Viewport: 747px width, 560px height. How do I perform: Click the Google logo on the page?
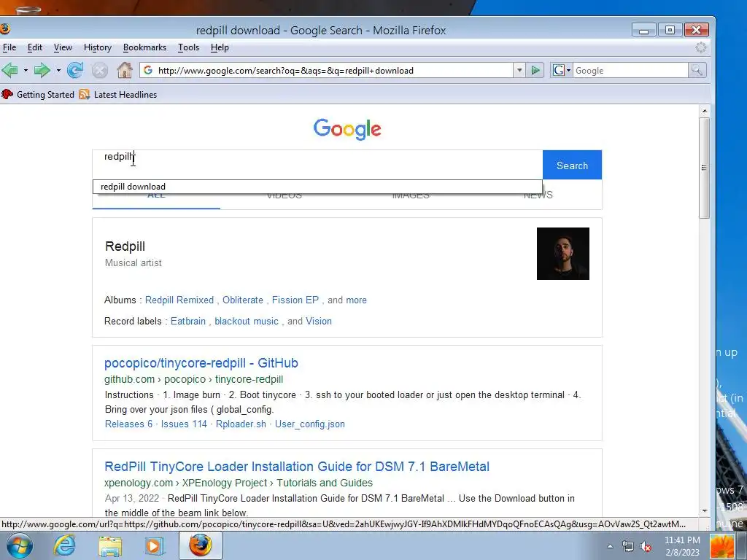tap(347, 129)
